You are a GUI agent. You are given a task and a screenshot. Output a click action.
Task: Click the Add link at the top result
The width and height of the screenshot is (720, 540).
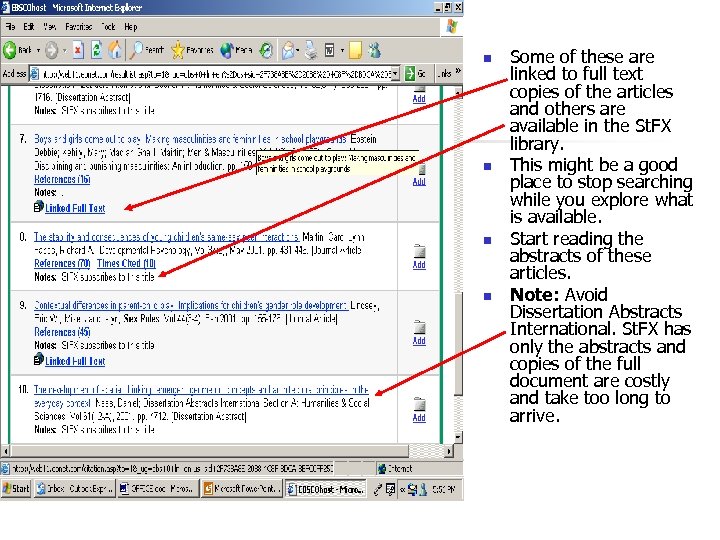pyautogui.click(x=419, y=98)
